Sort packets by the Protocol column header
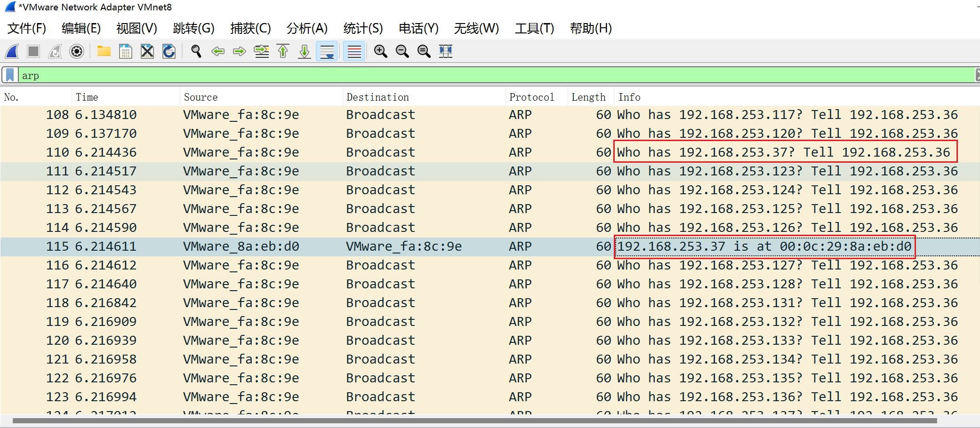The height and width of the screenshot is (428, 980). 531,97
